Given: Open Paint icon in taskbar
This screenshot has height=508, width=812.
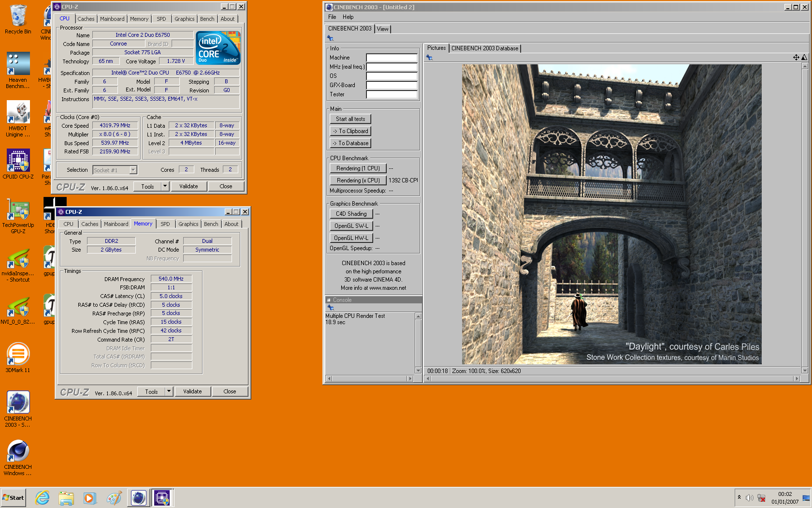Looking at the screenshot, I should click(x=114, y=498).
